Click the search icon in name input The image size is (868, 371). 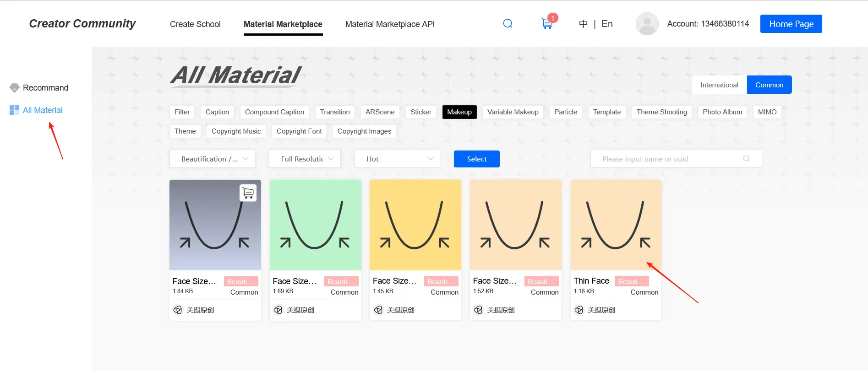(x=746, y=159)
